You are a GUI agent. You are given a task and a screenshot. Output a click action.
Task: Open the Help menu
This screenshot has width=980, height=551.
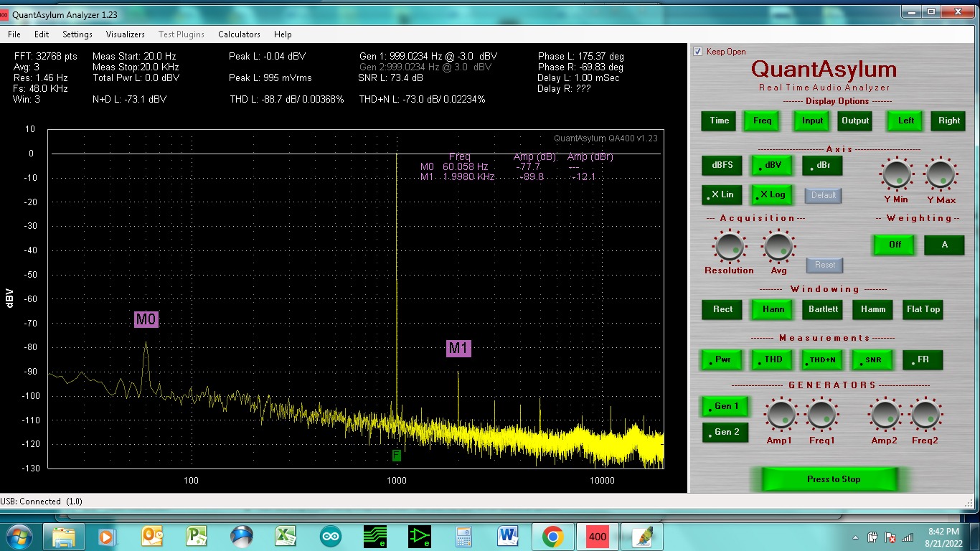[x=283, y=34]
